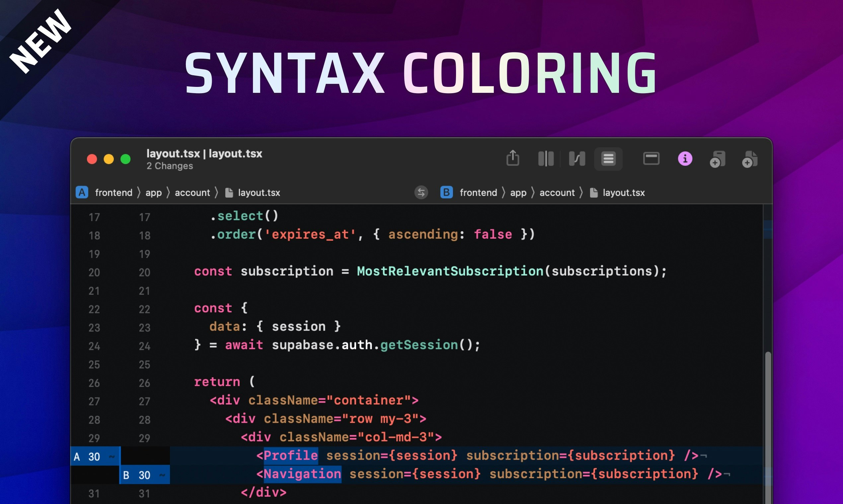Open 'app' in side B path
Screen dimensions: 843x504
518,193
